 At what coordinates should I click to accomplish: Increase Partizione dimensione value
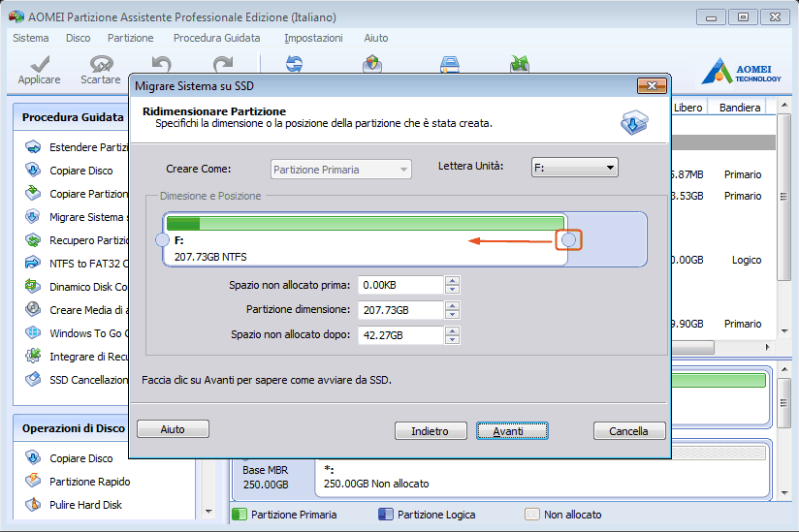tap(452, 306)
